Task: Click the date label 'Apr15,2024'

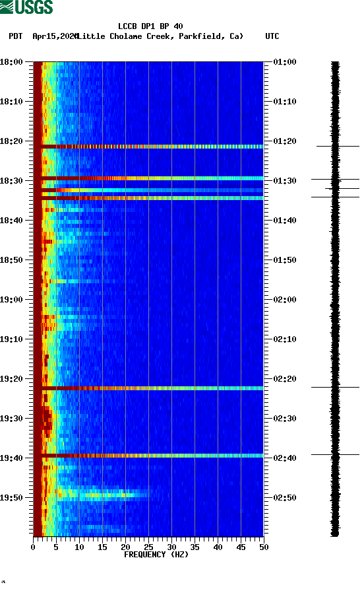Action: pyautogui.click(x=55, y=36)
